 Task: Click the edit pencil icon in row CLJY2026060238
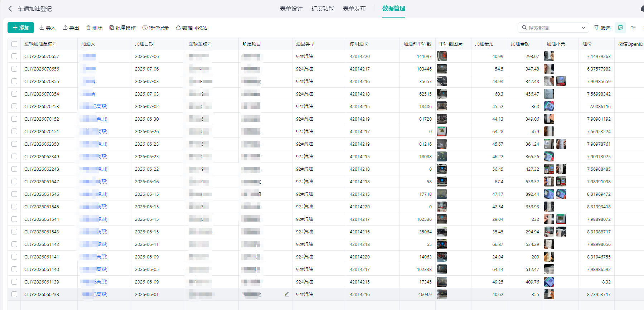tap(287, 294)
